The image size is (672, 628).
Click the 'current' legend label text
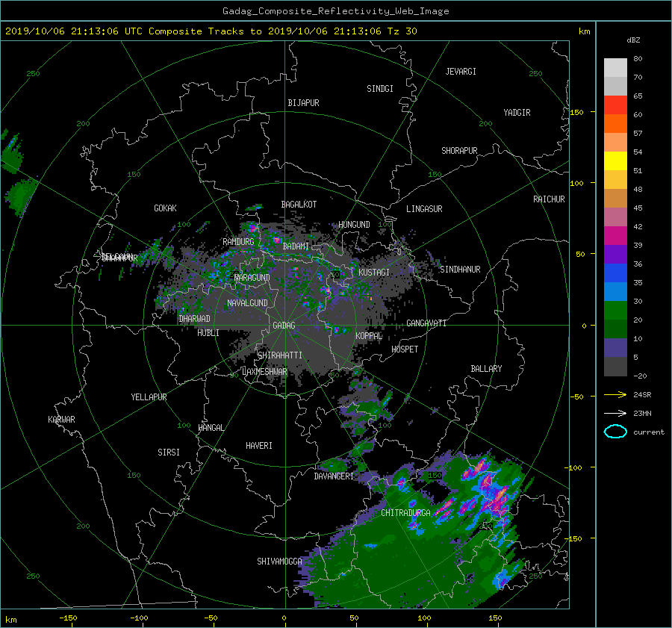[648, 432]
